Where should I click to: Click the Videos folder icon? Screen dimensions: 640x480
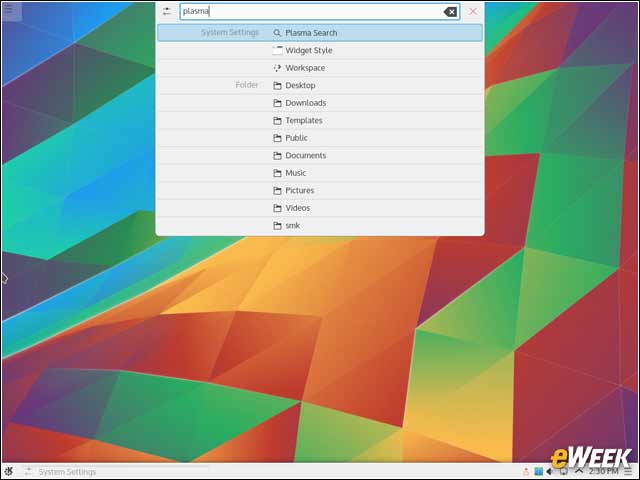pyautogui.click(x=278, y=208)
